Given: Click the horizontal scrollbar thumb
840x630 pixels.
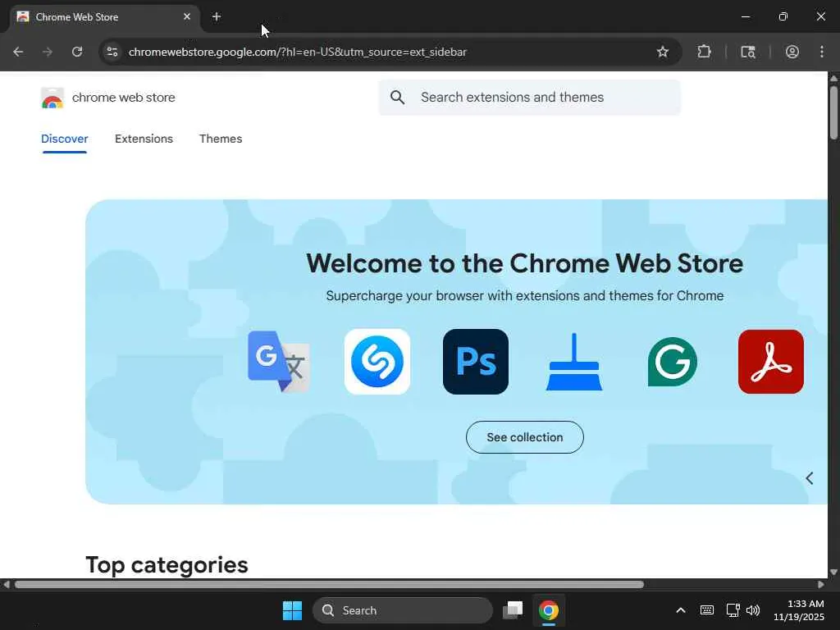Looking at the screenshot, I should coord(329,584).
